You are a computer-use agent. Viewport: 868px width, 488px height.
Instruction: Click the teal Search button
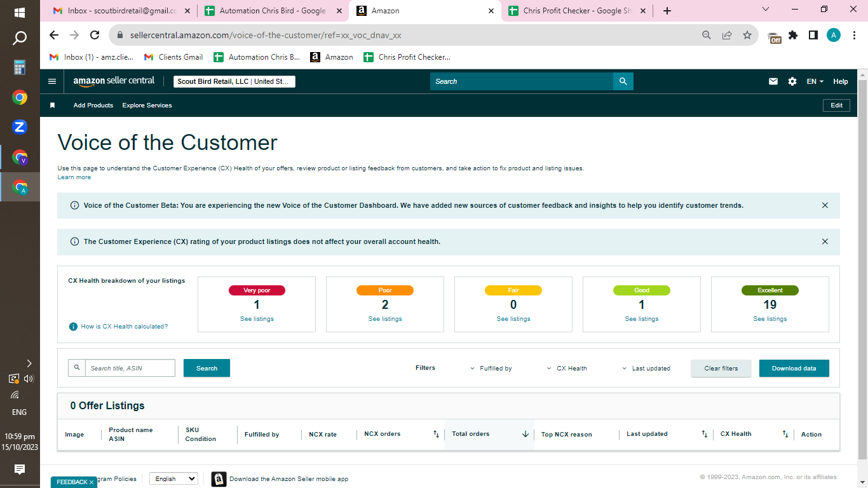pos(207,368)
